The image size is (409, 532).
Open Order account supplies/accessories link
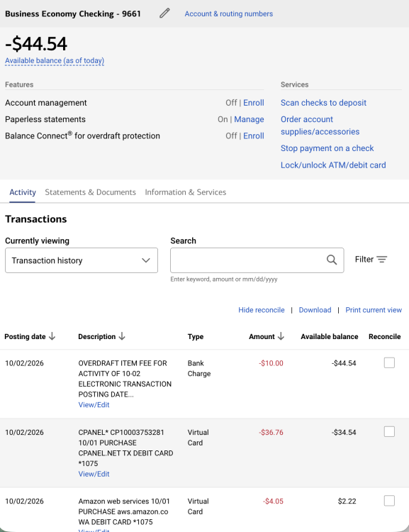pos(320,126)
